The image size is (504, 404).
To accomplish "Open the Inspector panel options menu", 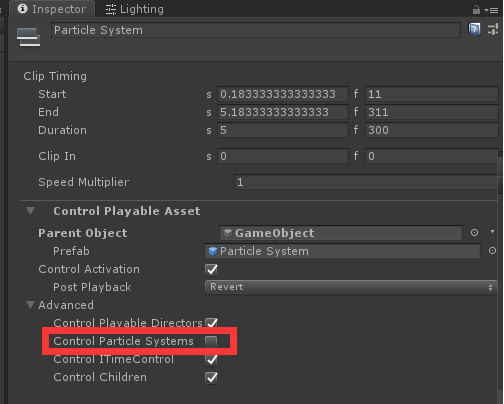I will pyautogui.click(x=492, y=10).
